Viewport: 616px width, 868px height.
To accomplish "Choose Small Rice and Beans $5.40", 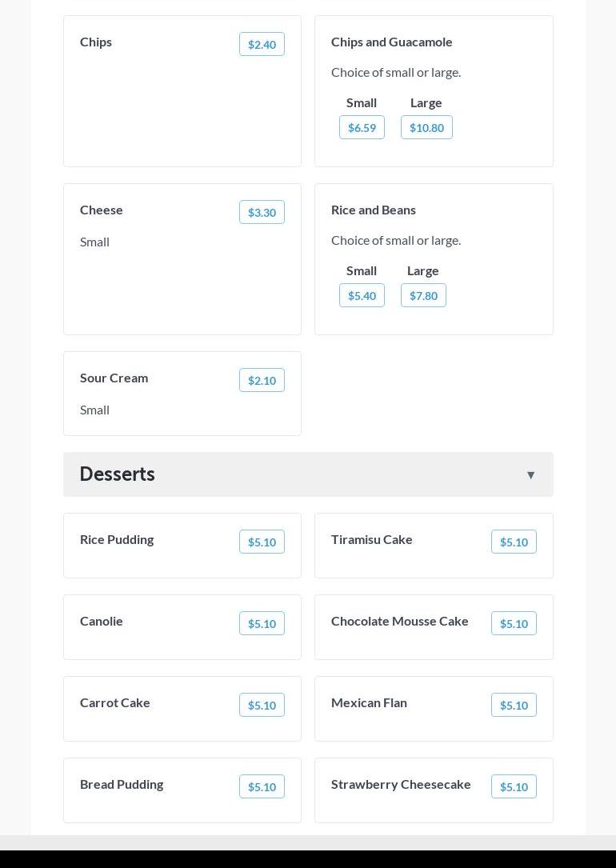I will pos(362,295).
